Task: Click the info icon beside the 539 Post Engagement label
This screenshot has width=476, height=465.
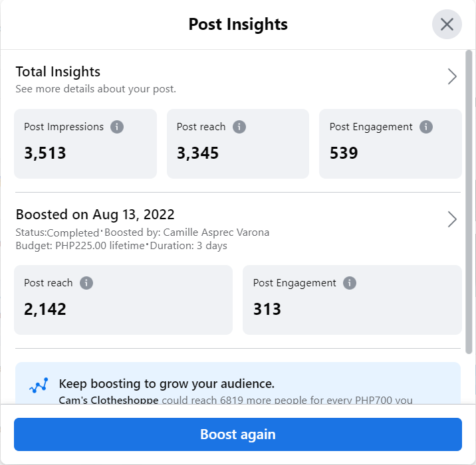Action: click(426, 127)
